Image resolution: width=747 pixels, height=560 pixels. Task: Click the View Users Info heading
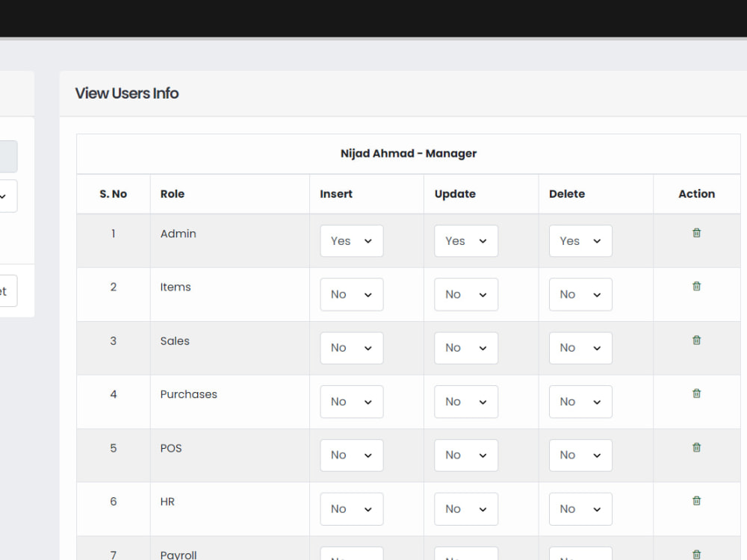[x=127, y=93]
